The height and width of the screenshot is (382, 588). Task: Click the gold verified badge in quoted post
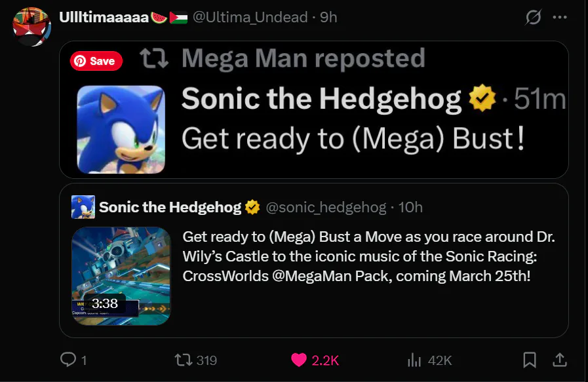252,208
